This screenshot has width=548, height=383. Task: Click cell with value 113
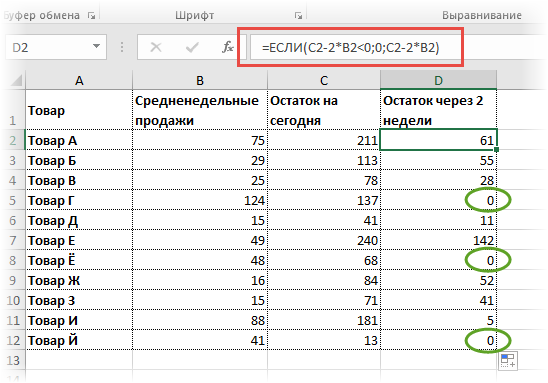point(324,160)
